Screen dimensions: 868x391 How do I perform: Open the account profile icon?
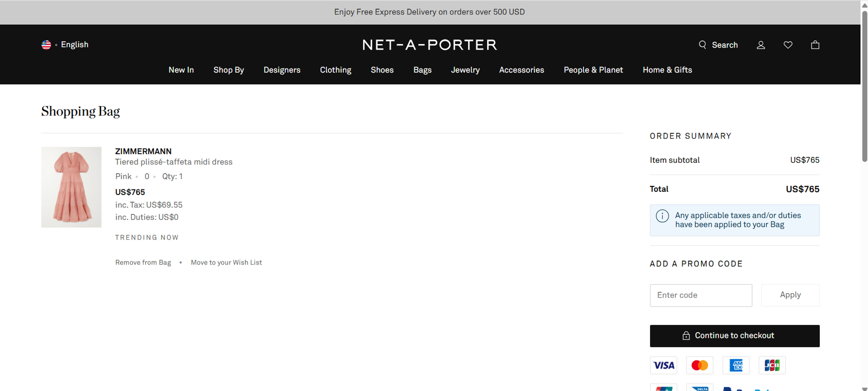[x=761, y=45]
